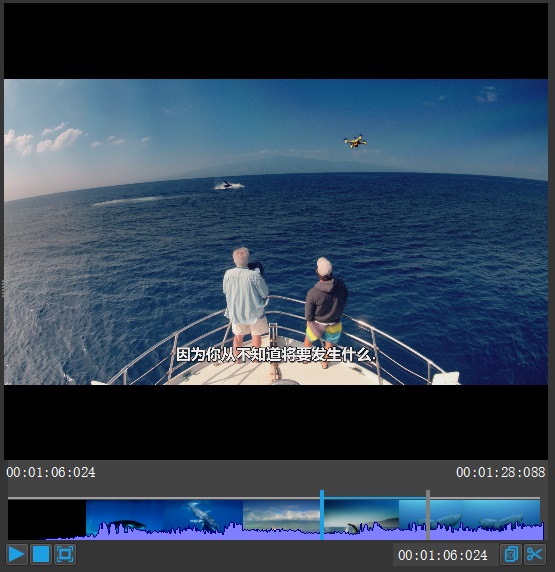Select the whale tail thumbnail after playhead

click(361, 519)
